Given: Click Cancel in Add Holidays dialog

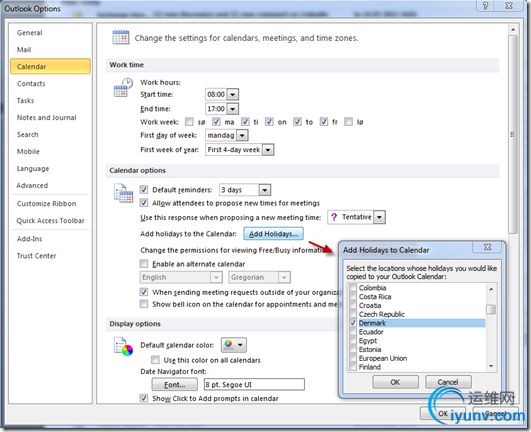Looking at the screenshot, I should tap(448, 382).
